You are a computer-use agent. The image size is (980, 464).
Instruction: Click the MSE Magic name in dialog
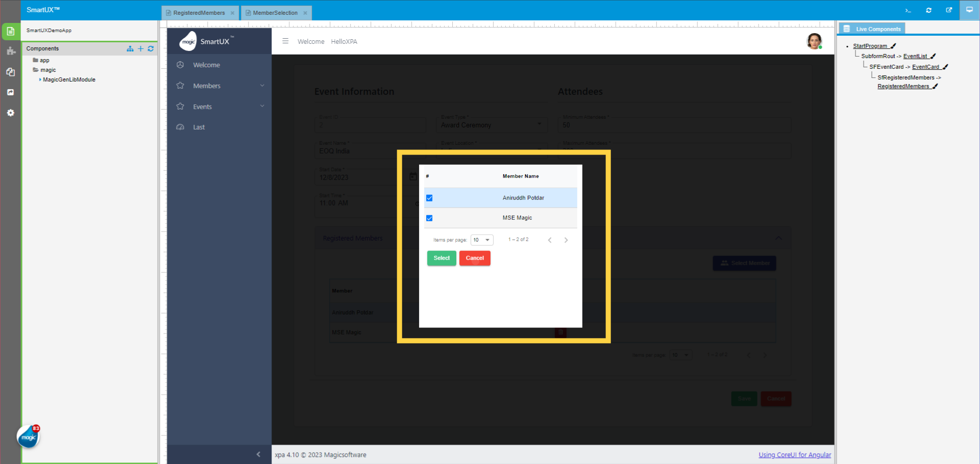[x=517, y=218]
